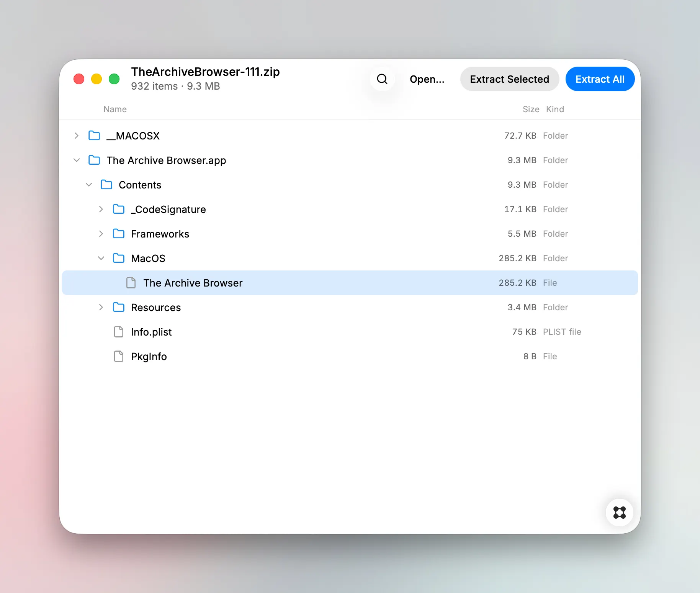Select The Archive Browser file name
Image resolution: width=700 pixels, height=593 pixels.
point(193,283)
